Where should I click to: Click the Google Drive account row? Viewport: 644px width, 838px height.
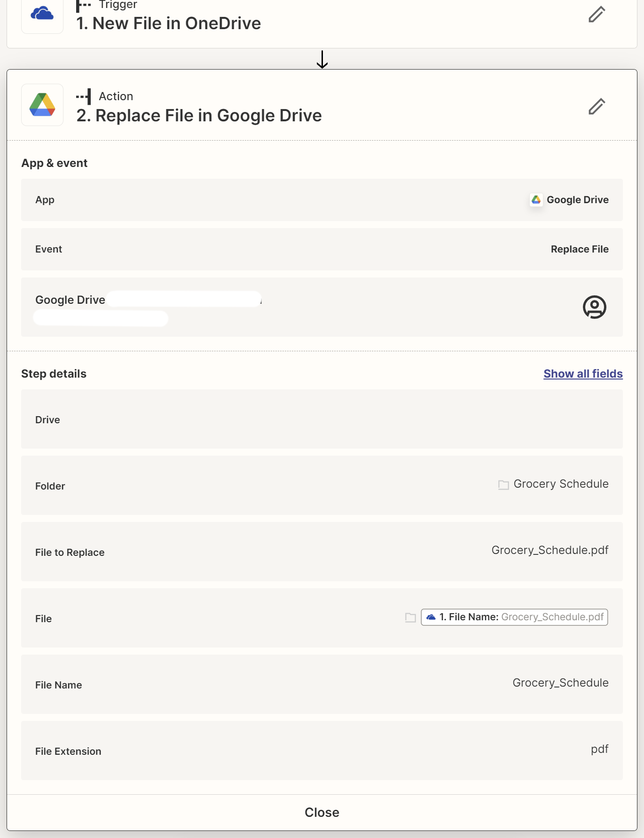click(322, 307)
